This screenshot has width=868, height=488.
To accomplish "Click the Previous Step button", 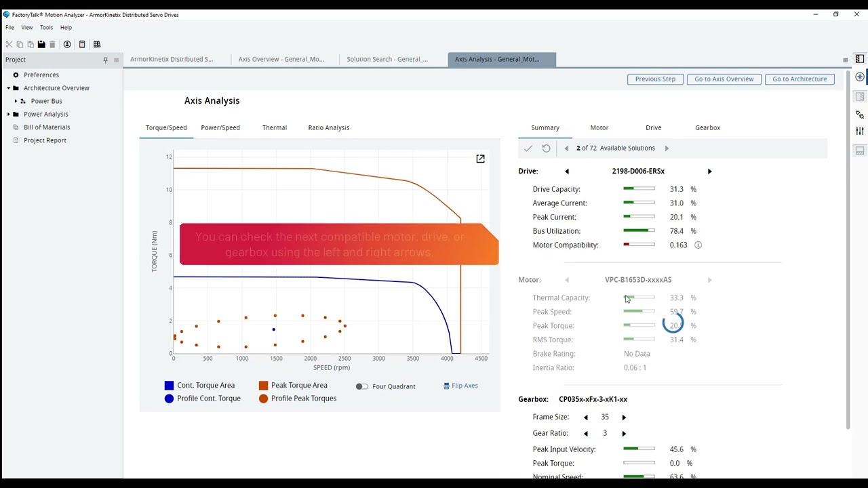I will coord(655,79).
